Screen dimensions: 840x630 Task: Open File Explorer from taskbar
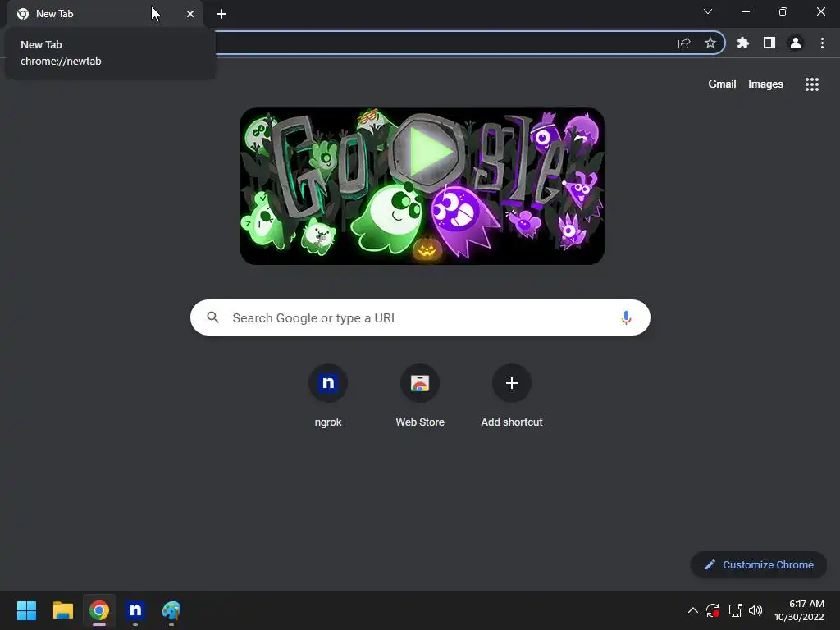pyautogui.click(x=62, y=610)
